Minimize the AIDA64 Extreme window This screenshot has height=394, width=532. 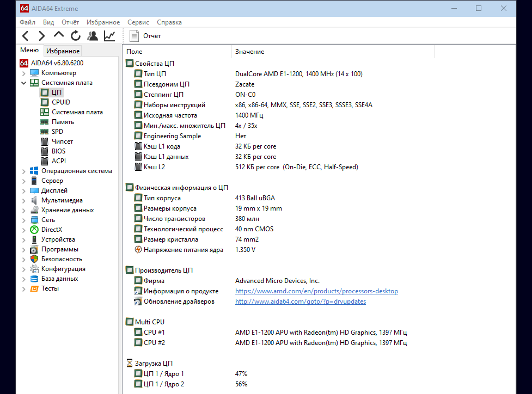(x=454, y=9)
